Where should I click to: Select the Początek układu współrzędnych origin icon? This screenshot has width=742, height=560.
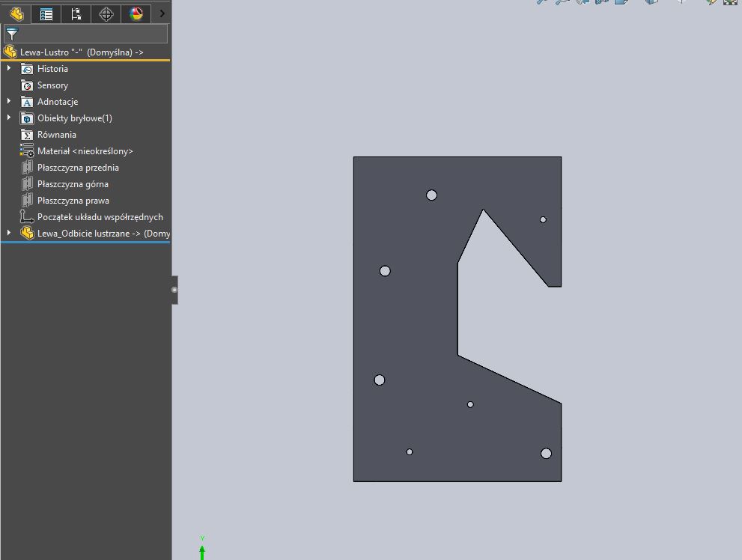(x=28, y=217)
